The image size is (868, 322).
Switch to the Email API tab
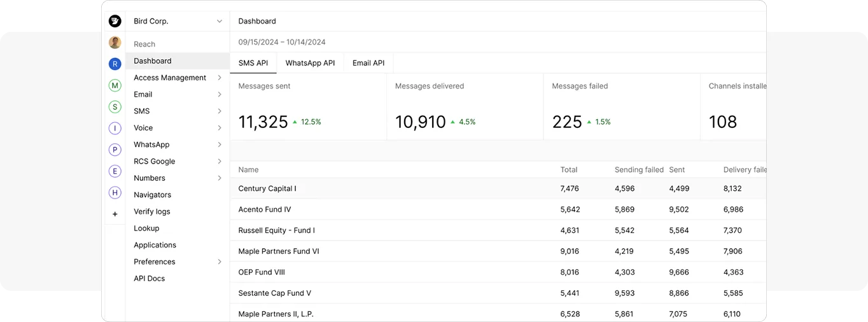(x=368, y=63)
